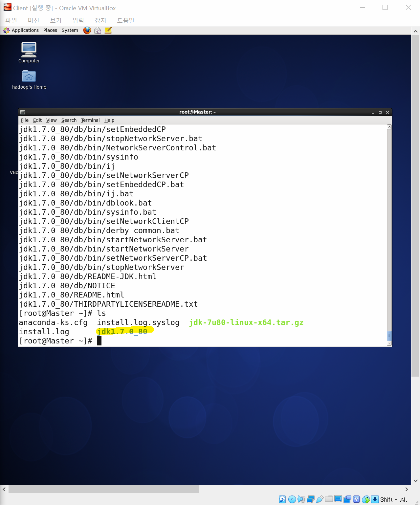Click VirtualBox audio status icon
The image size is (420, 505).
301,499
